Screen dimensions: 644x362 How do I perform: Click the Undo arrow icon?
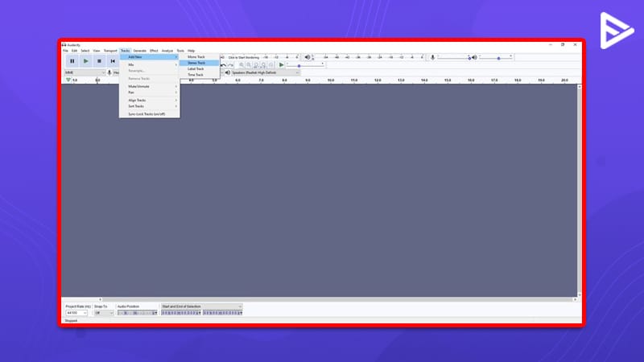(224, 65)
